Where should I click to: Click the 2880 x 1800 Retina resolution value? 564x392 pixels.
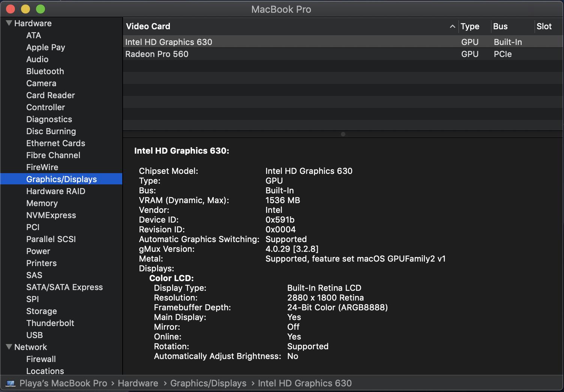(325, 298)
